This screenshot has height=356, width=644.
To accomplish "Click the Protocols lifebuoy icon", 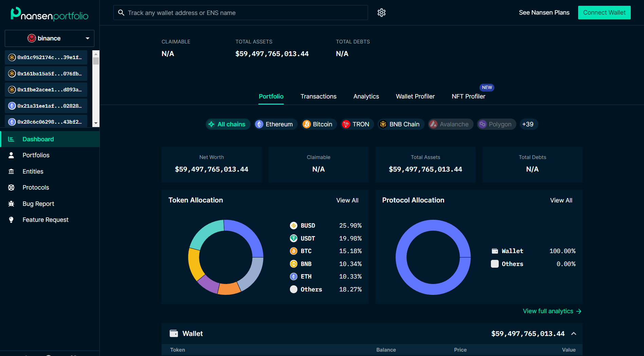I will click(11, 188).
